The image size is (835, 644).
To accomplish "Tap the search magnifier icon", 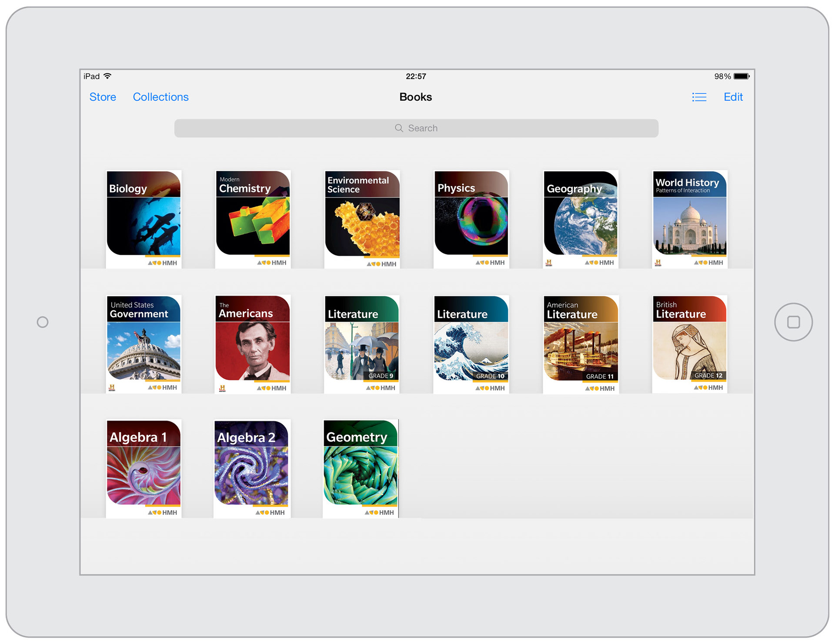I will coord(399,128).
